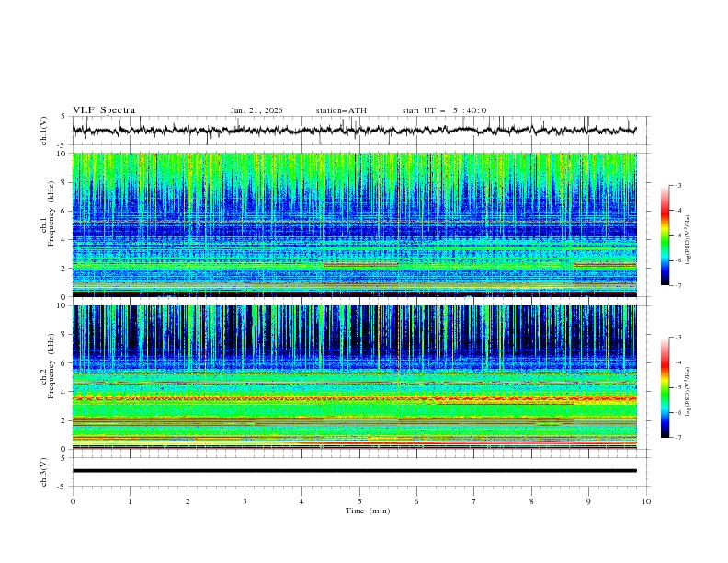Select the date 'Jan. 21, 2026'

click(x=256, y=110)
